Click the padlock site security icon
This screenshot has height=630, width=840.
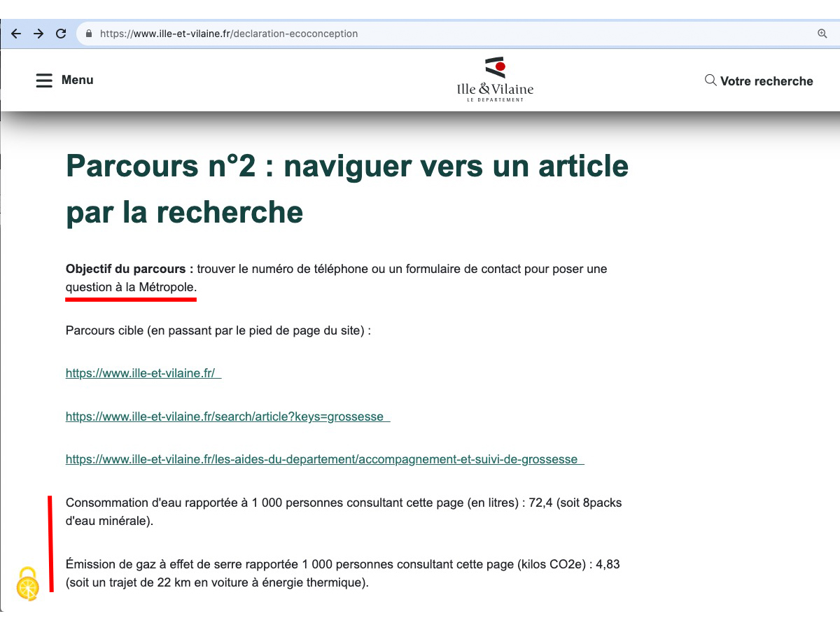coord(89,34)
